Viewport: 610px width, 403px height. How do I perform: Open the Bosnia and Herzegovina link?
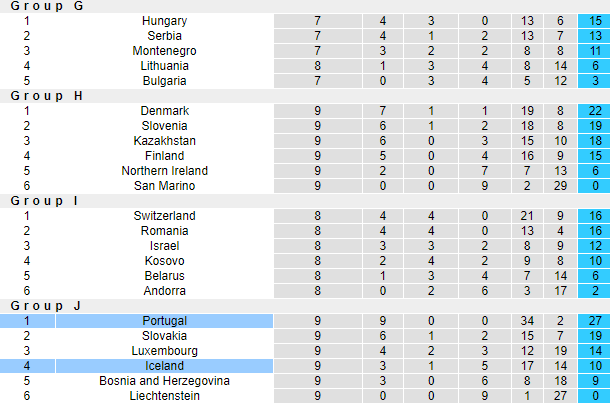pos(164,381)
